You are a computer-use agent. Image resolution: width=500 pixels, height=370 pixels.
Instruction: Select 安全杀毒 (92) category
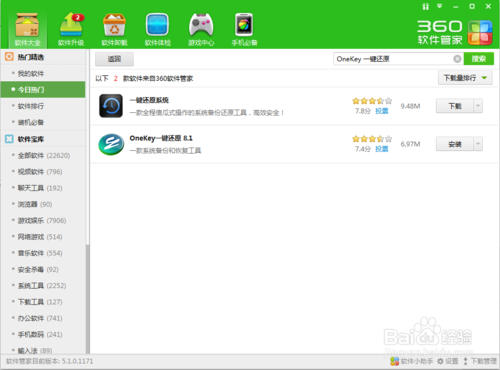click(43, 269)
